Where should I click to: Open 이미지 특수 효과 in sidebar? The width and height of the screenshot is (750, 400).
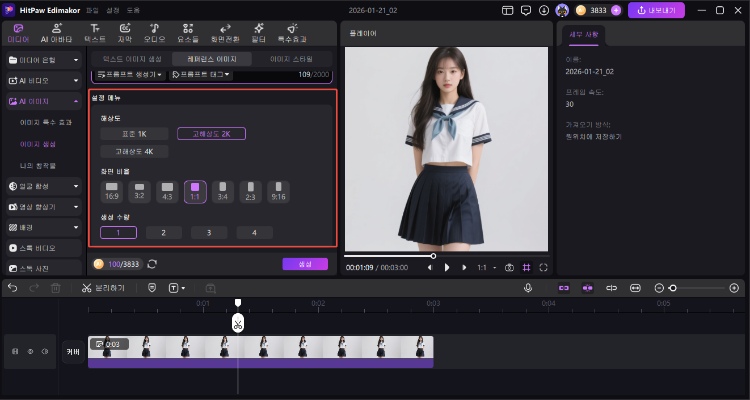click(x=46, y=122)
